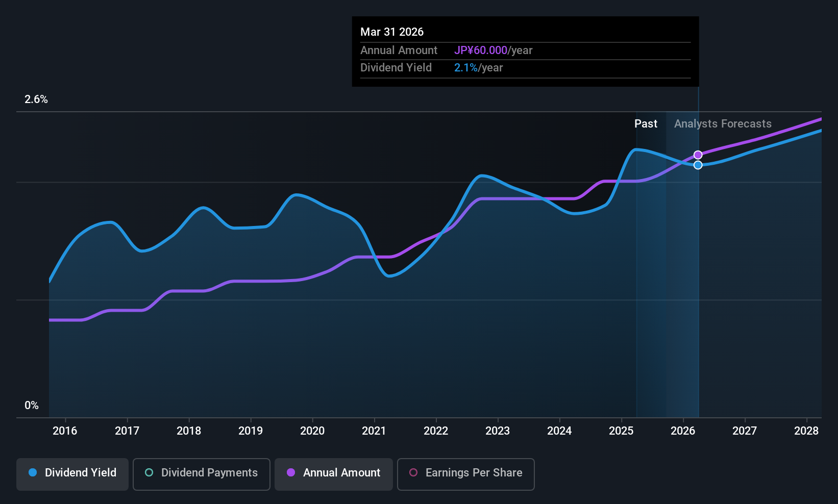This screenshot has height=504, width=838.
Task: Select the 2026 x-axis year label
Action: point(683,431)
